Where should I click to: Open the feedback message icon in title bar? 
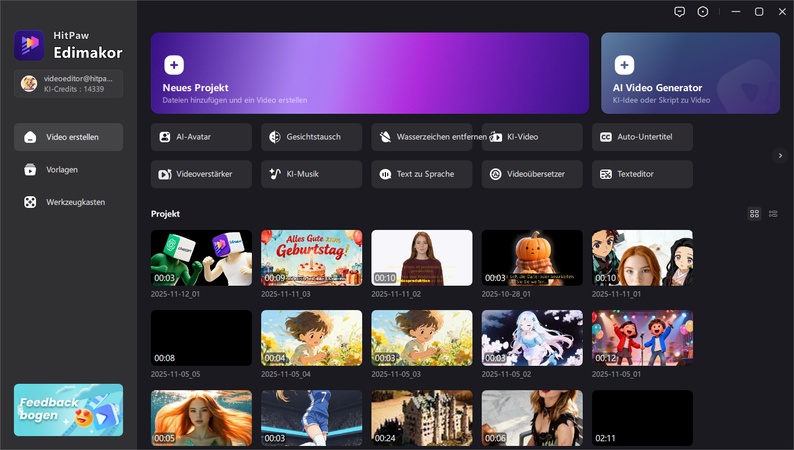pos(679,11)
